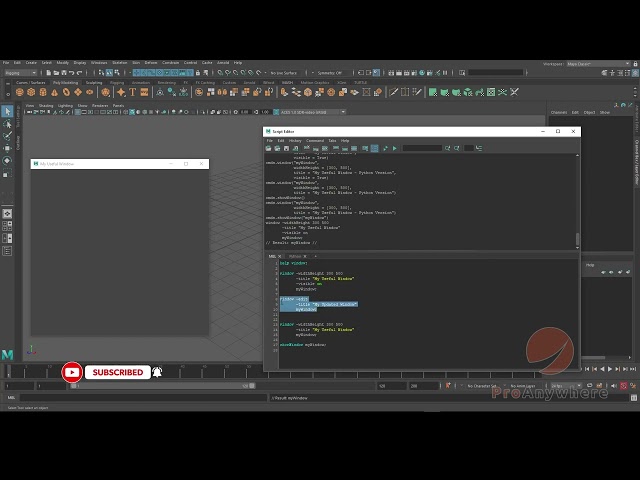
Task: Pick the Rotate tool in toolbox
Action: pyautogui.click(x=7, y=160)
